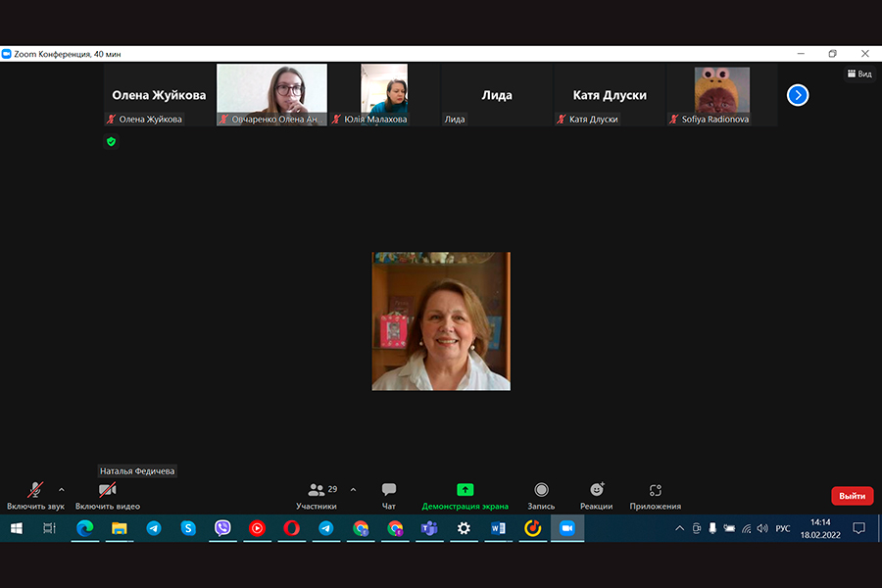This screenshot has width=882, height=588.
Task: Open the Чат chat panel
Action: point(389,495)
